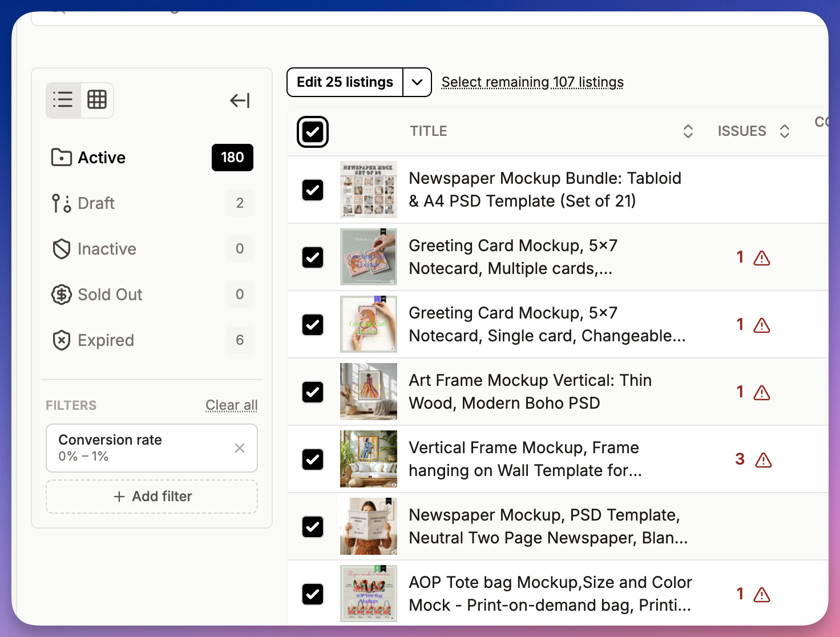This screenshot has height=637, width=840.
Task: Select remaining 107 listings link
Action: pos(532,82)
